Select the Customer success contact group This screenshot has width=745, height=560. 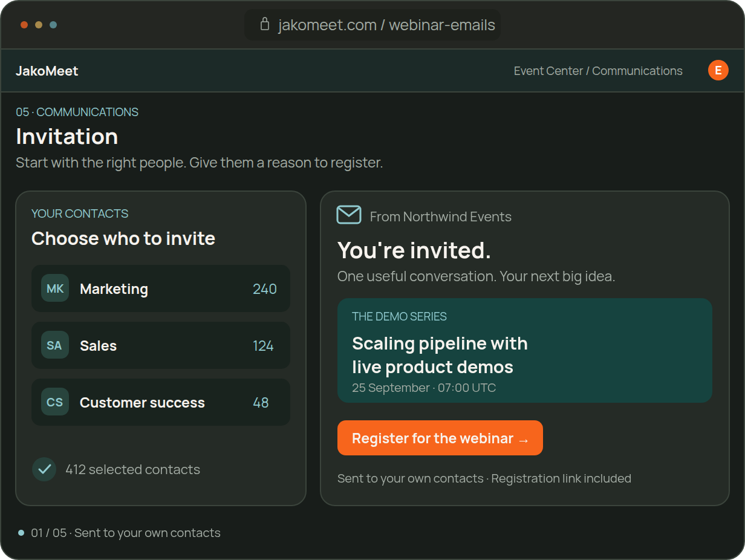click(x=161, y=402)
